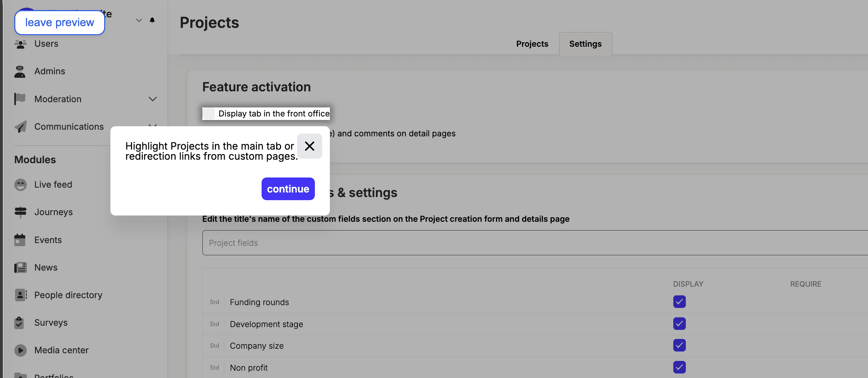Click the Admins officer icon

pos(20,71)
